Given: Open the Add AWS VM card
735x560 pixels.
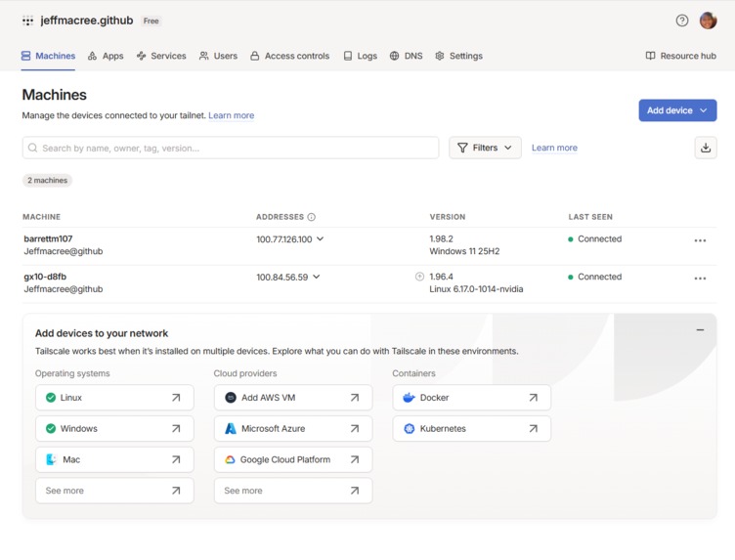Looking at the screenshot, I should point(293,398).
